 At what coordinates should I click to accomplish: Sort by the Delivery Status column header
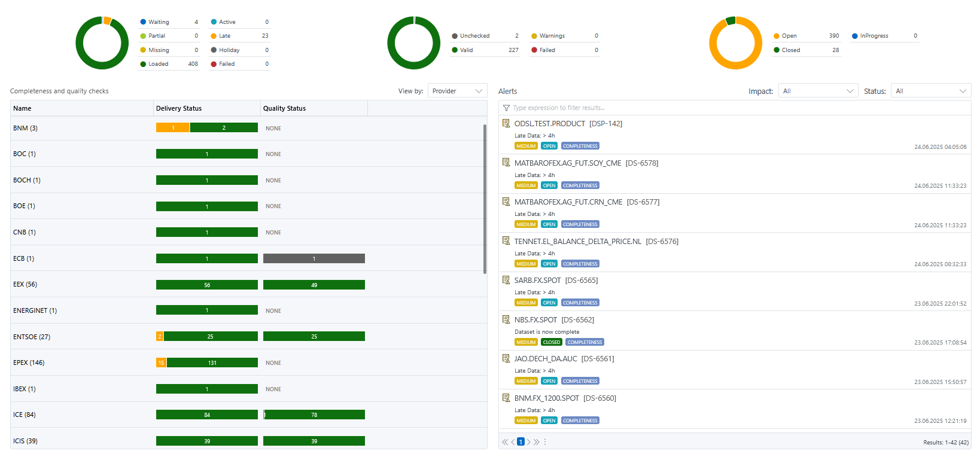pyautogui.click(x=179, y=108)
